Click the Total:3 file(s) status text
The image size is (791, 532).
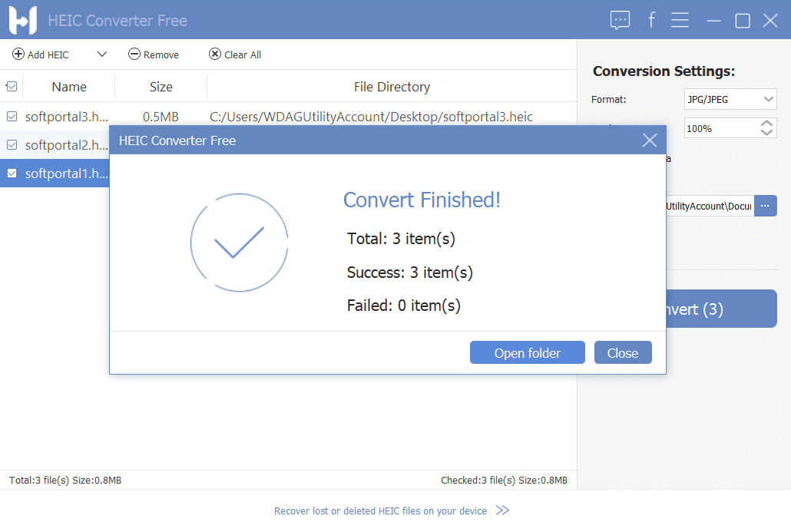[x=65, y=480]
